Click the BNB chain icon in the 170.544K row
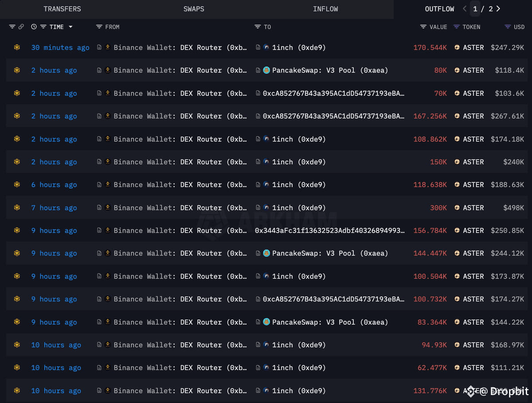The width and height of the screenshot is (532, 403). [17, 47]
